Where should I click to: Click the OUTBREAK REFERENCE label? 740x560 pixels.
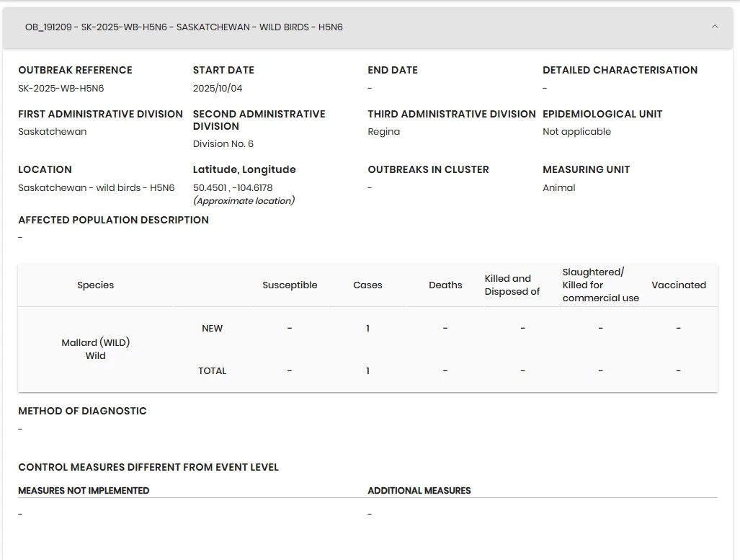pos(75,70)
